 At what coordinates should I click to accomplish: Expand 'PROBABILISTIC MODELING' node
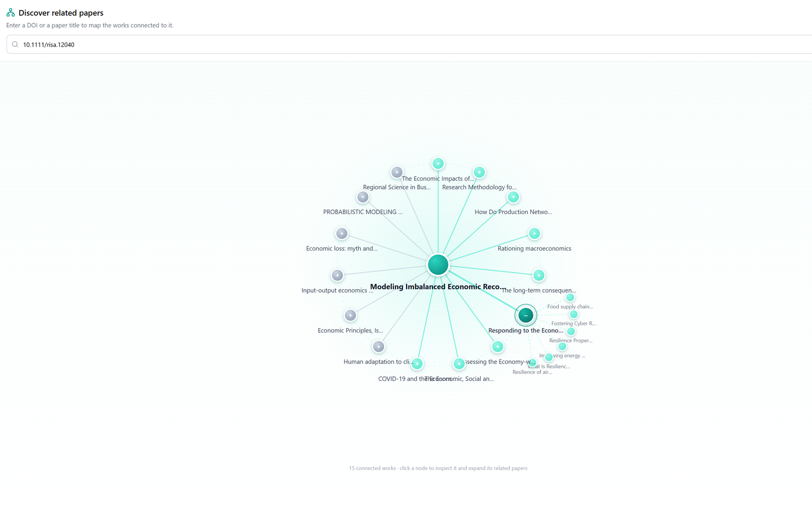(x=363, y=197)
